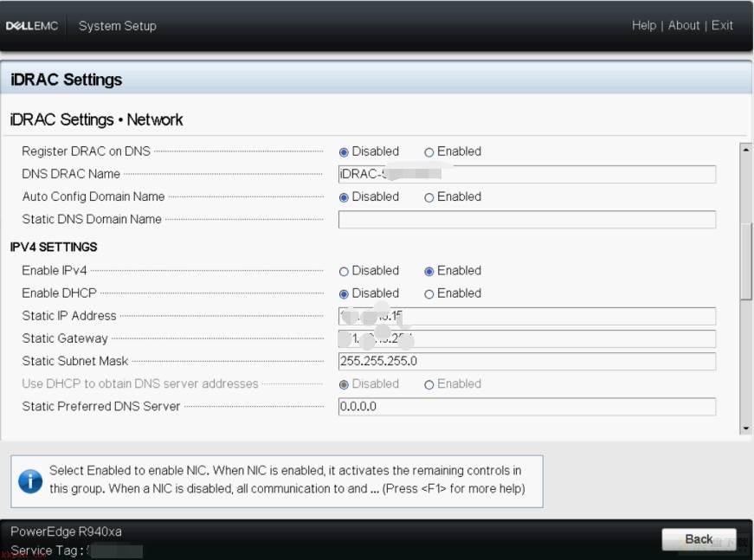Disable IPv4 radio option
This screenshot has height=560, width=754.
[x=344, y=272]
